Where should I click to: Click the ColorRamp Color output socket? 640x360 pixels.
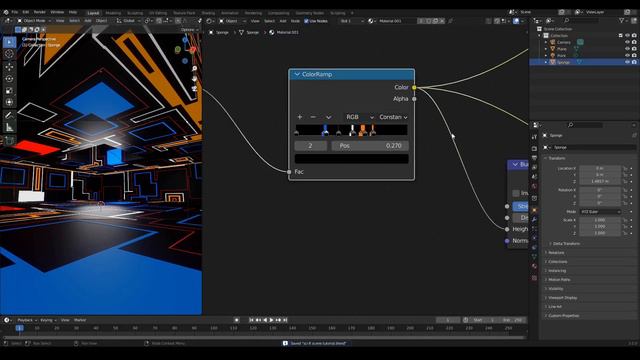[414, 87]
